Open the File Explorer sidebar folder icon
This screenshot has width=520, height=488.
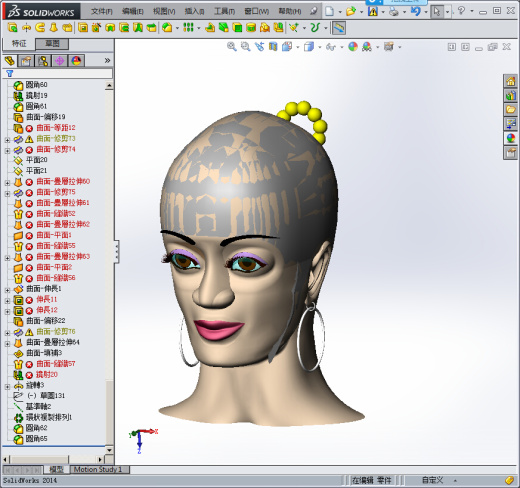point(510,110)
